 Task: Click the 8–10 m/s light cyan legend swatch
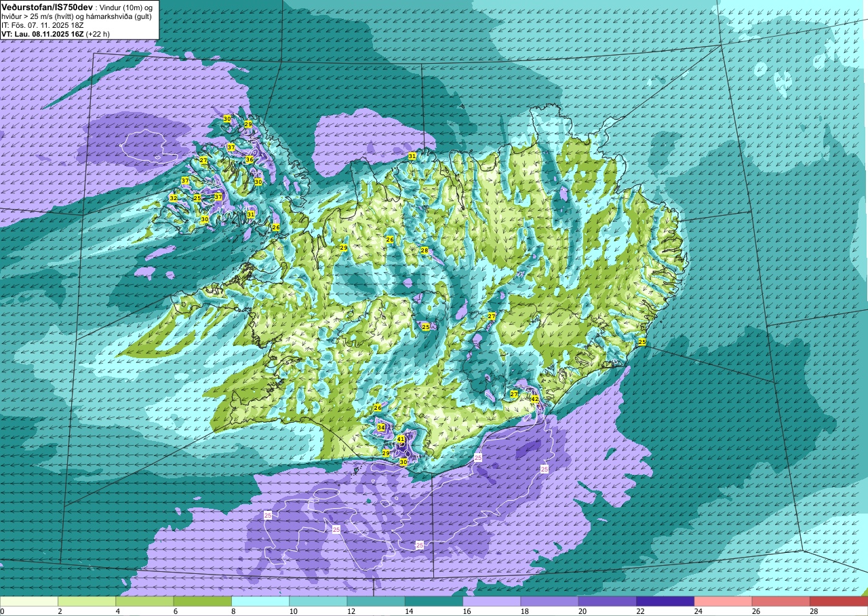tap(260, 601)
